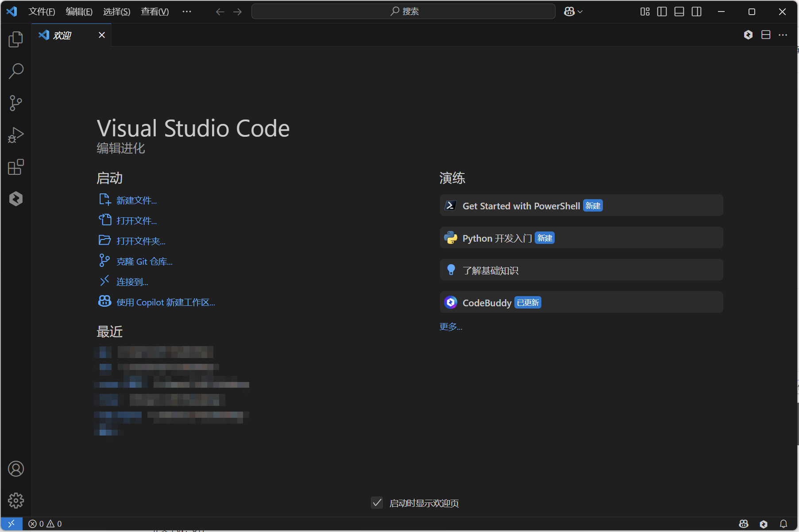The width and height of the screenshot is (799, 532).
Task: Open the CodeBuddy panel from the activity bar
Action: [15, 199]
